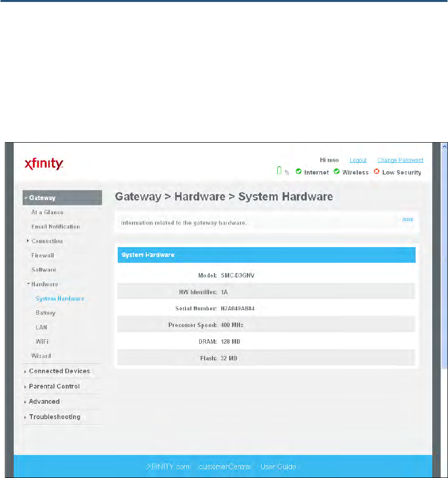Screen dimensions: 448x478
Task: Collapse the Hardware submenu arrow
Action: pyautogui.click(x=28, y=284)
